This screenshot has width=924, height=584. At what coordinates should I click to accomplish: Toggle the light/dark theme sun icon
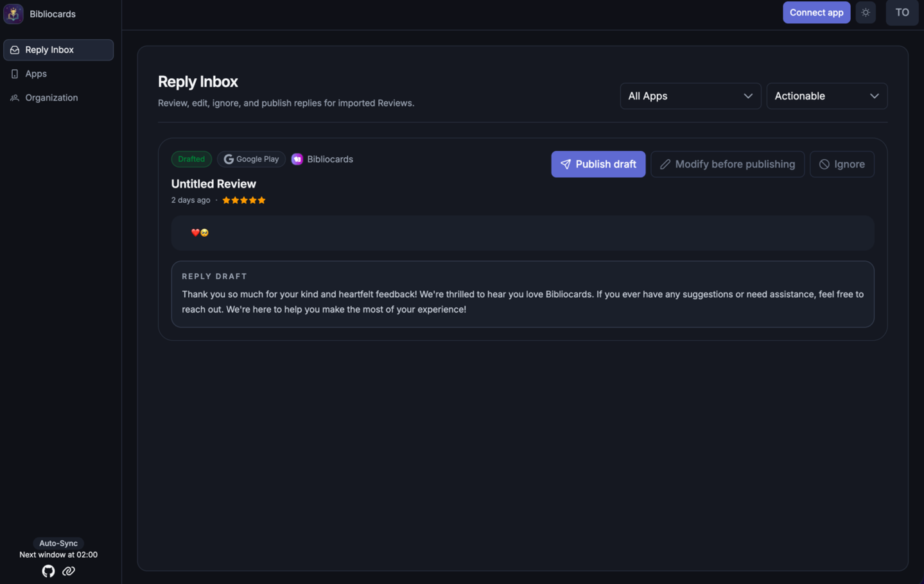coord(866,12)
